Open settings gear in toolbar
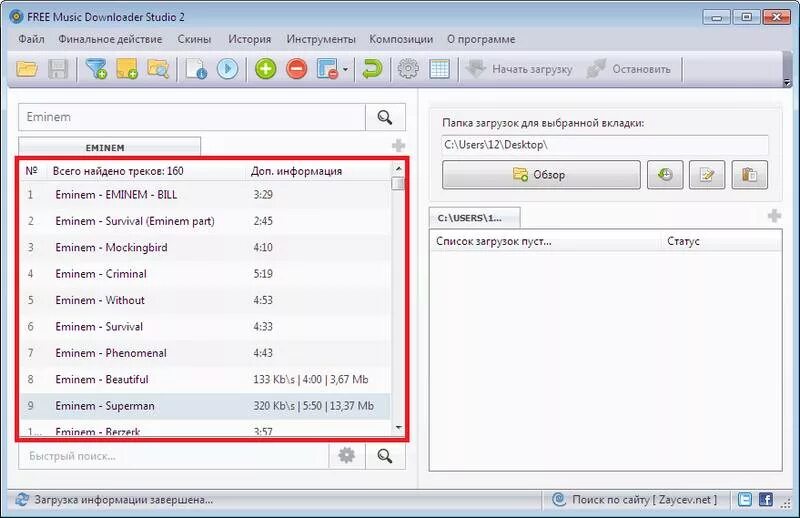This screenshot has width=800, height=518. [408, 69]
